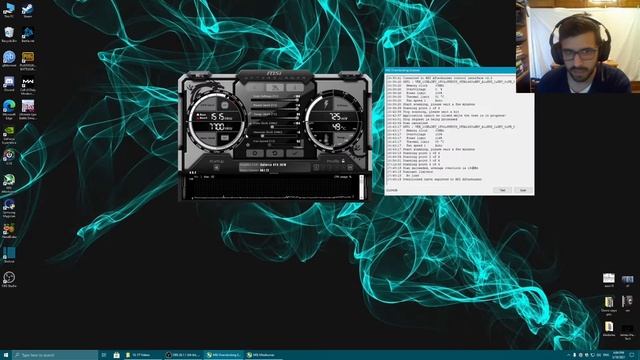Open Samsung Magician desktop icon

click(x=9, y=208)
